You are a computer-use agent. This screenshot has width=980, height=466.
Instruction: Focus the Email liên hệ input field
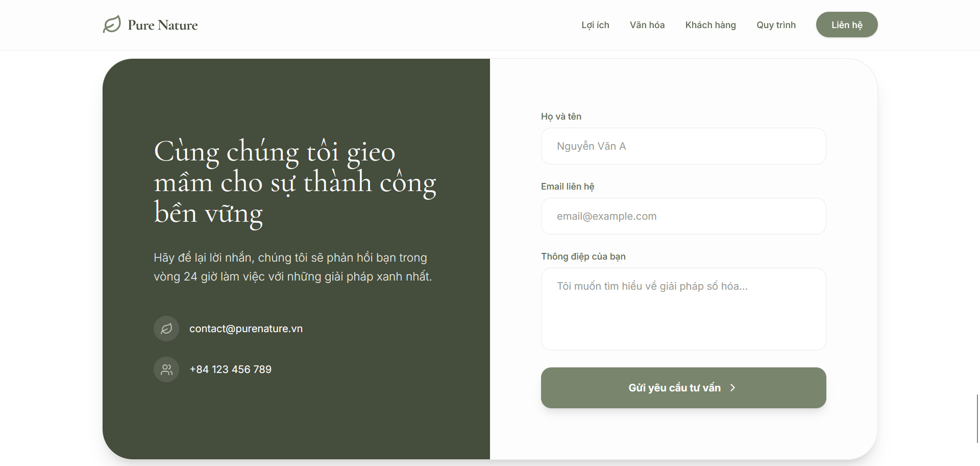(x=683, y=216)
